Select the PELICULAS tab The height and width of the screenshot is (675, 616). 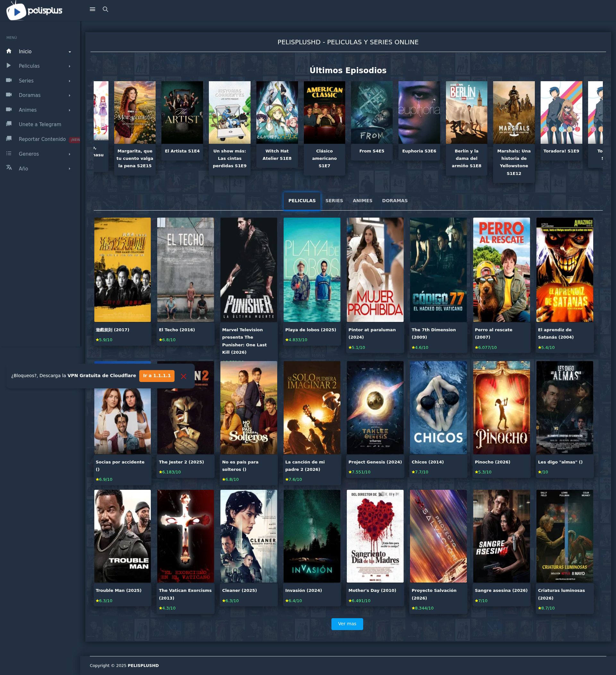click(302, 201)
